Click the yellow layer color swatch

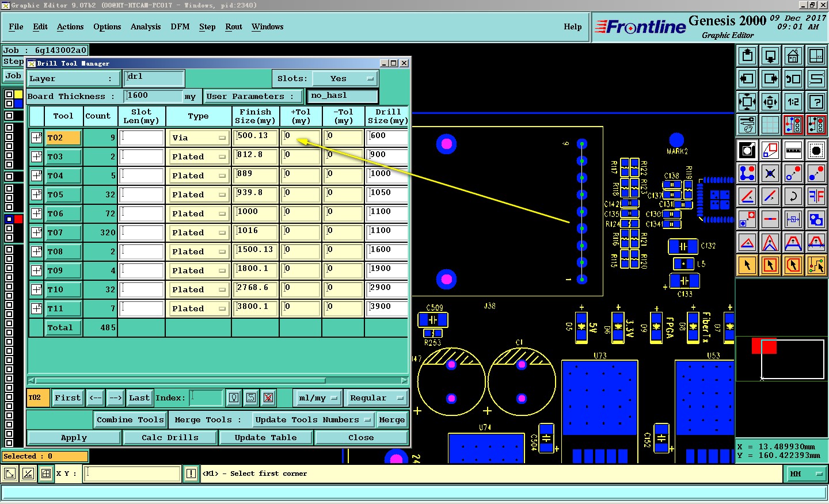[18, 94]
